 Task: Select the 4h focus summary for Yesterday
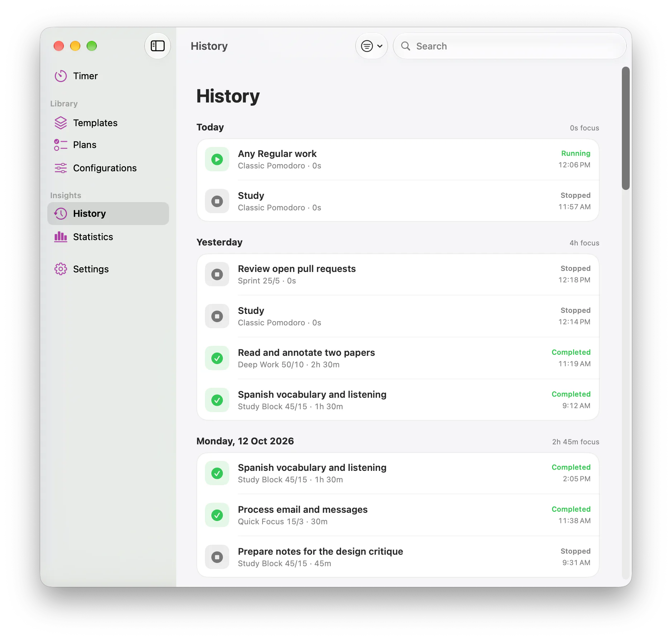point(584,243)
